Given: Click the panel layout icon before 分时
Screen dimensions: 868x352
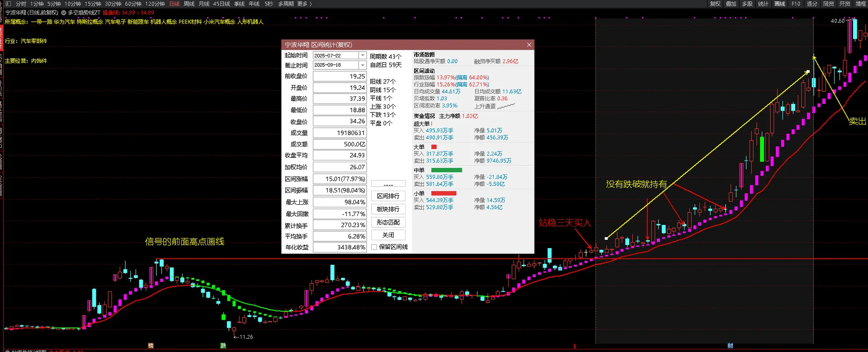Looking at the screenshot, I should (x=8, y=4).
